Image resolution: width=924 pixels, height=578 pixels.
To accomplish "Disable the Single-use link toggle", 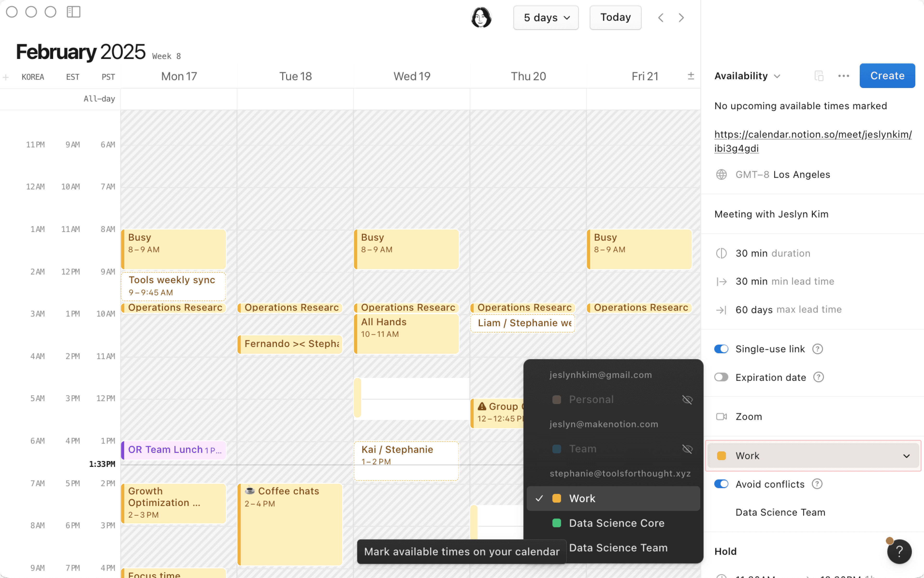I will 721,349.
